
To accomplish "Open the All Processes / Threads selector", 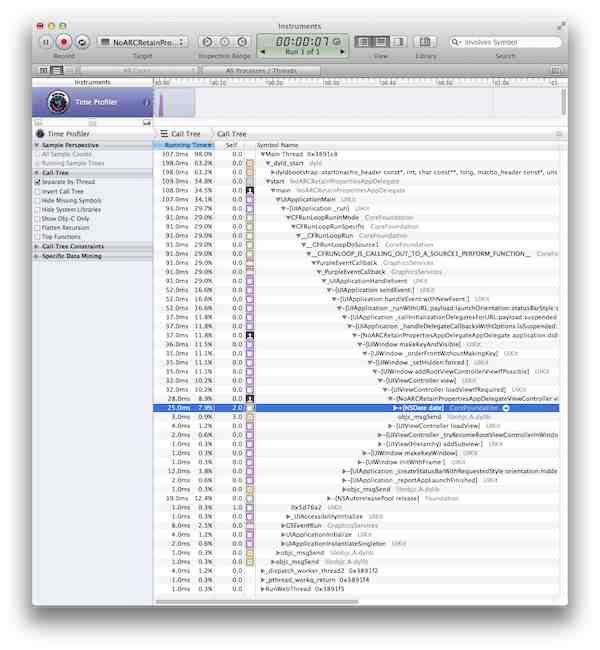I will (261, 70).
